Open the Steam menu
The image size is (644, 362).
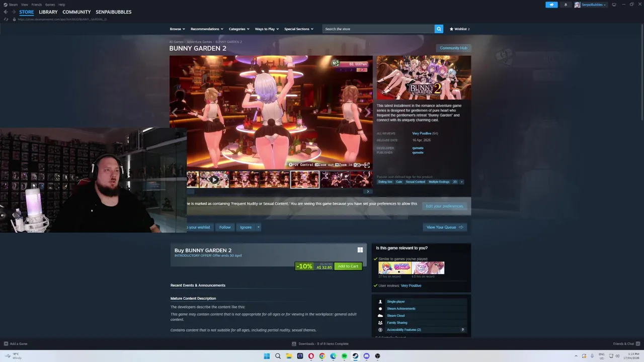pos(13,5)
